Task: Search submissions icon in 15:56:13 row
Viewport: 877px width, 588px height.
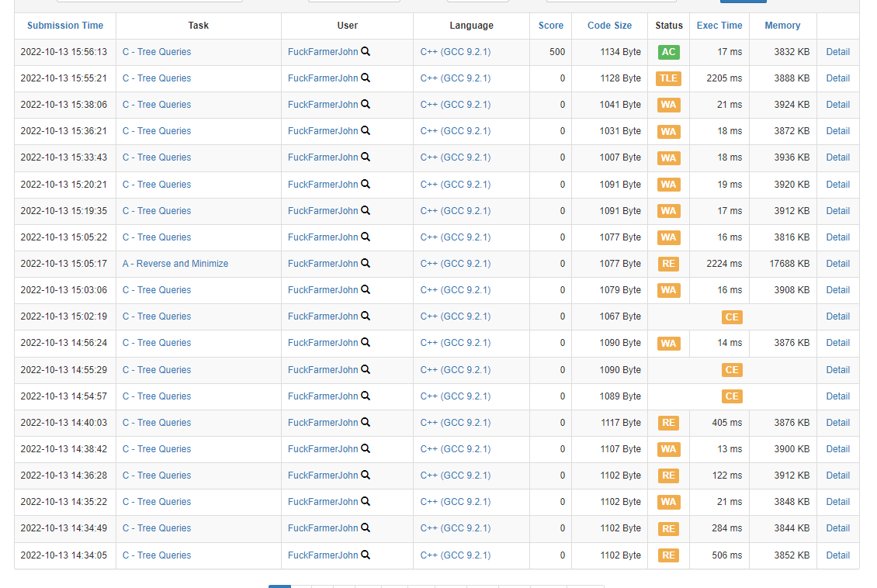Action: click(366, 51)
